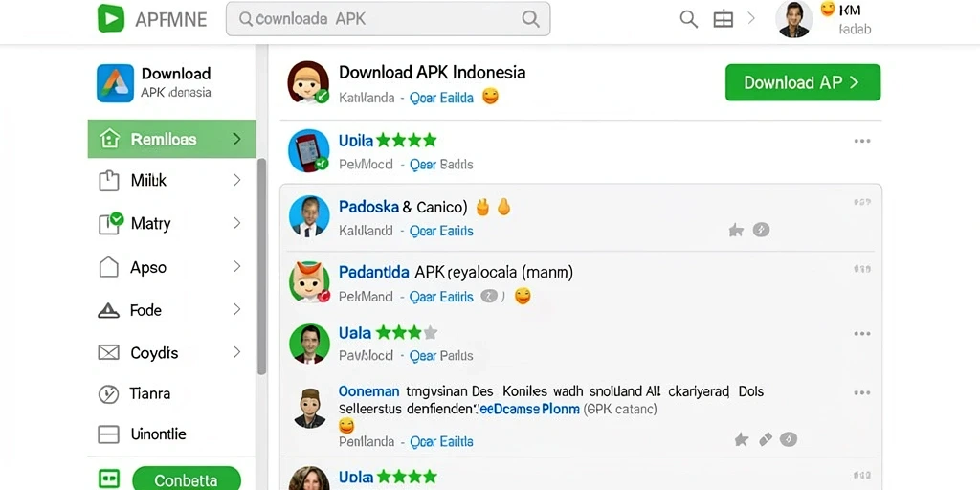Click the star icon in the Padoska row
980x490 pixels.
click(x=736, y=231)
